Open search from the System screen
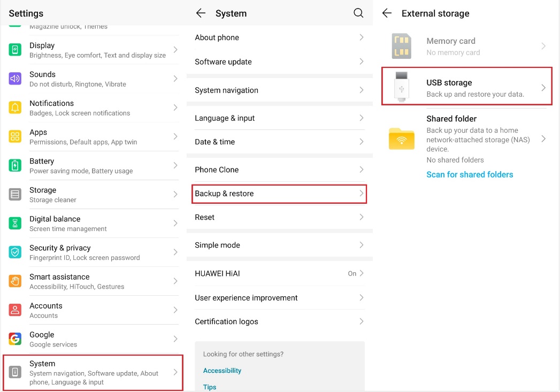Screen dimensions: 560x392 (x=359, y=13)
